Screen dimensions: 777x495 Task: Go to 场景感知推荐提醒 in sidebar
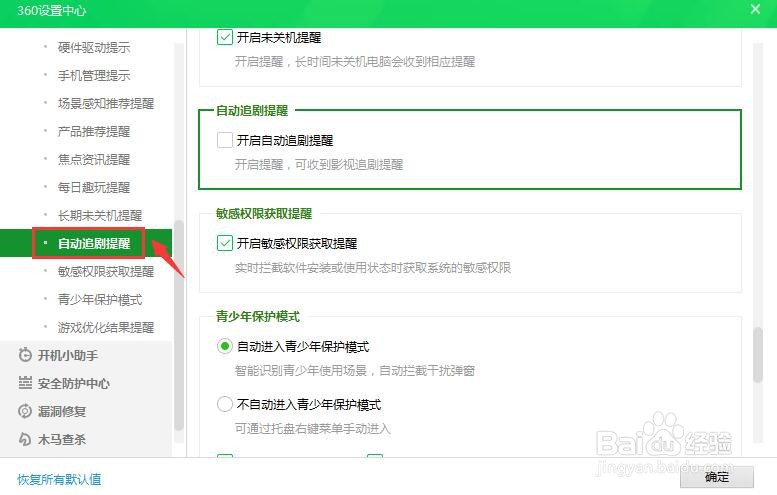[x=106, y=104]
